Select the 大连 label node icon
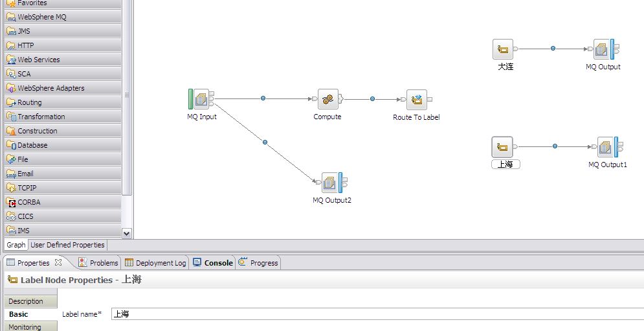 (503, 49)
